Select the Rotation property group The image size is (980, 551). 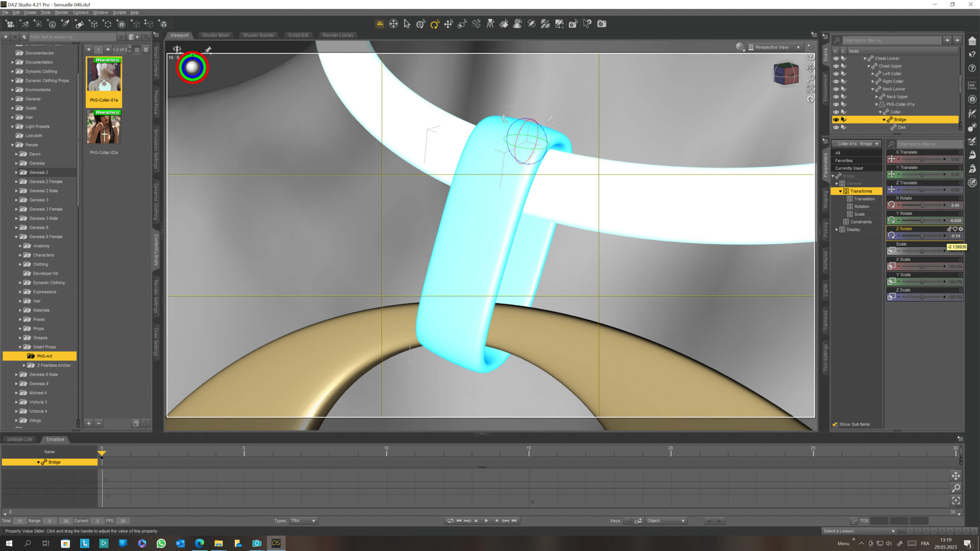861,206
